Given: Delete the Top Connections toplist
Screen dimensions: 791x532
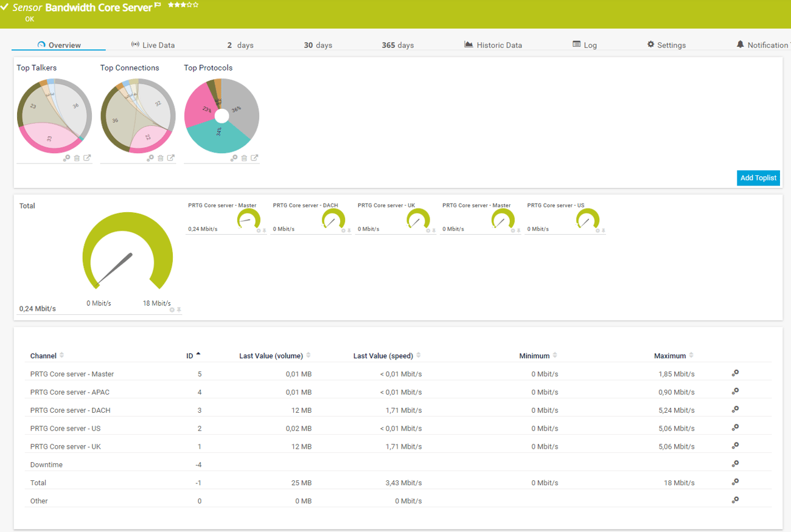Looking at the screenshot, I should (161, 157).
